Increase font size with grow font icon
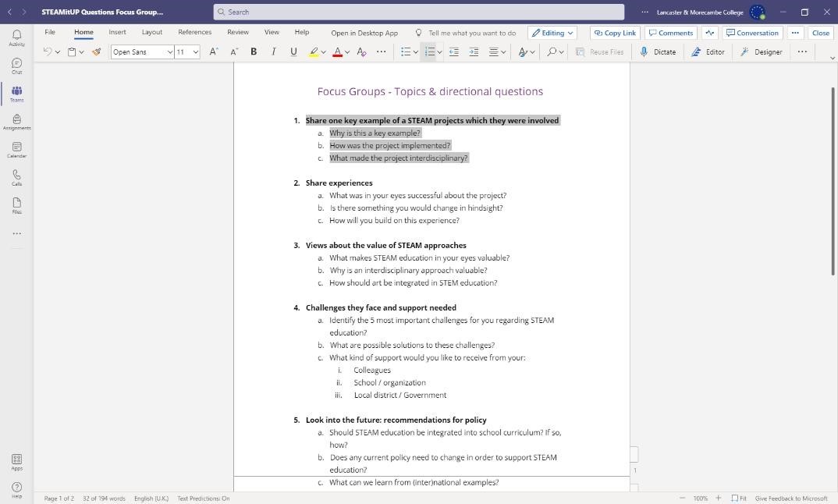The height and width of the screenshot is (504, 838). [x=214, y=52]
